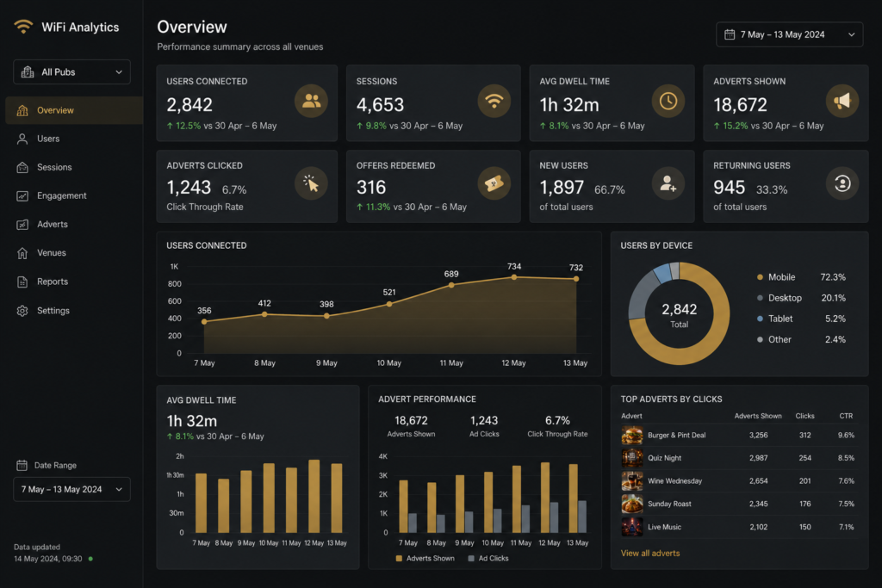
Task: Click the 4,653 Sessions value
Action: coord(380,105)
